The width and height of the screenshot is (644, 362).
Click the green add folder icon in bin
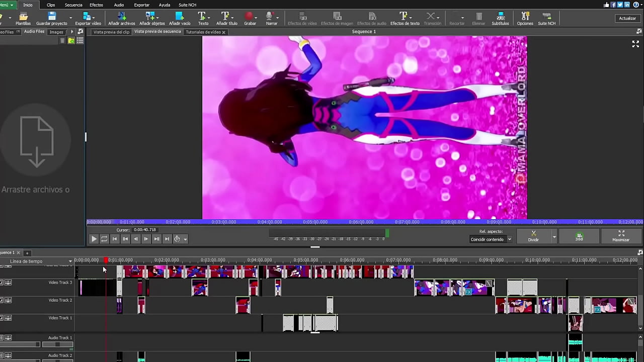pos(71,41)
